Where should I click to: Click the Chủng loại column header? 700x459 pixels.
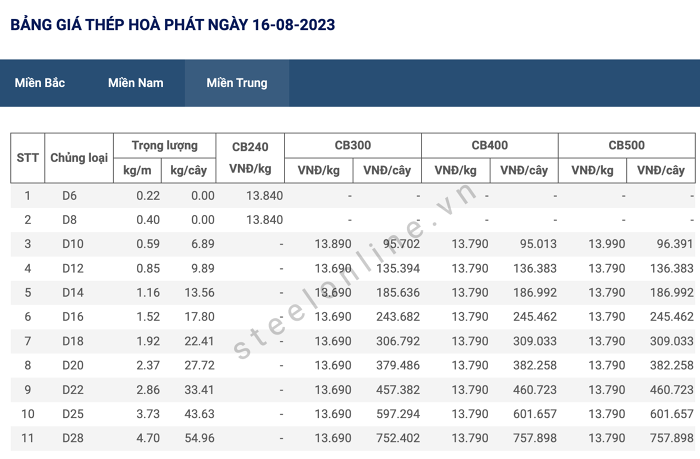79,158
